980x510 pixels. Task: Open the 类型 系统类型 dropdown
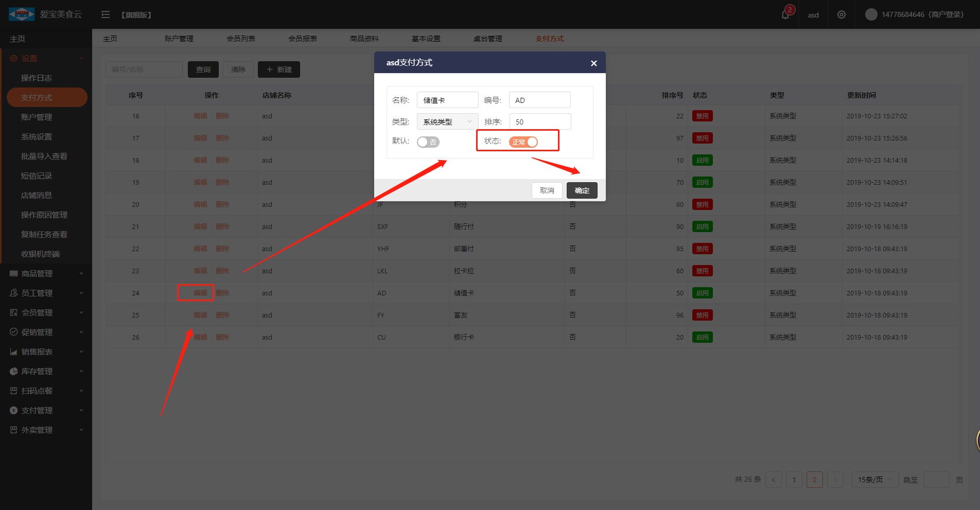pos(447,121)
